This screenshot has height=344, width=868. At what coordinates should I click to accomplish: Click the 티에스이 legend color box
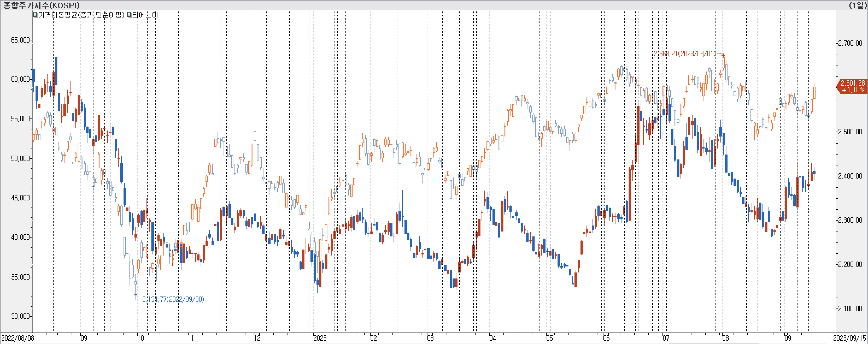pyautogui.click(x=129, y=15)
